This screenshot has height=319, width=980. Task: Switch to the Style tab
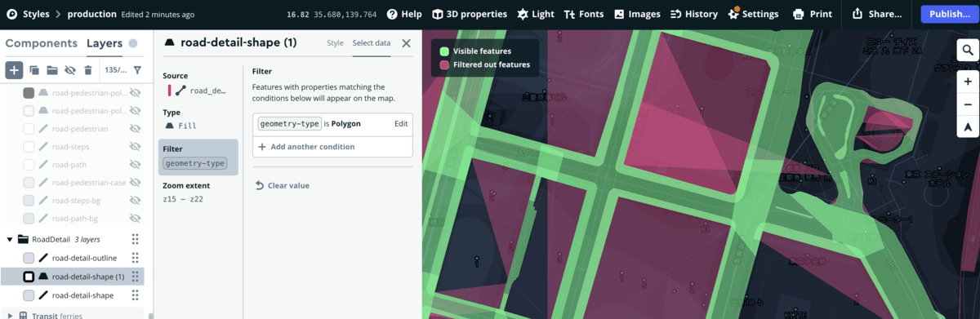click(x=335, y=43)
